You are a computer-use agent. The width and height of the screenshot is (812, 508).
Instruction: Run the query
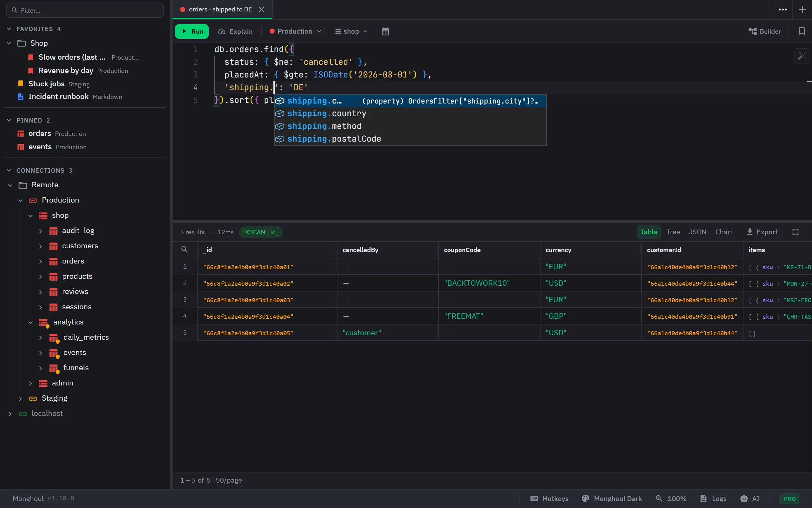(192, 31)
